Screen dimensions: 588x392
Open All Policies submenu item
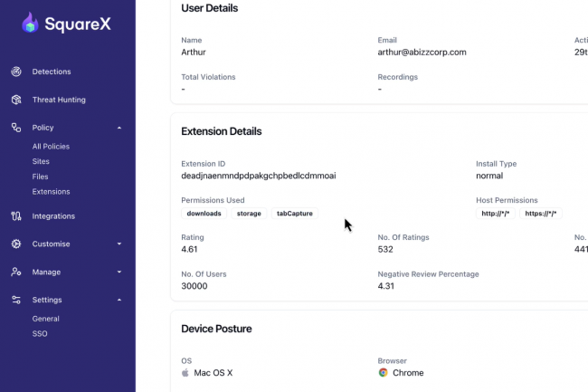pyautogui.click(x=51, y=146)
